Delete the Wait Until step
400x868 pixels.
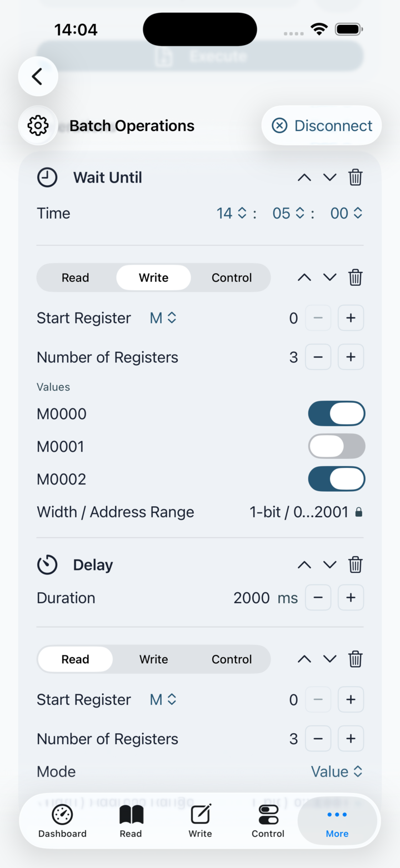point(356,178)
